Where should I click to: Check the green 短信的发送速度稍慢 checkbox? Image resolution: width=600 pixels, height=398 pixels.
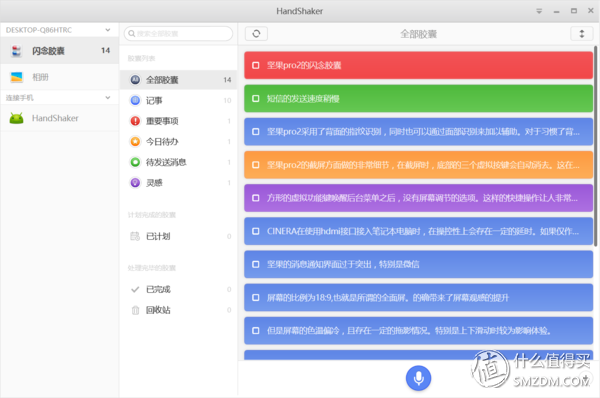coord(256,99)
